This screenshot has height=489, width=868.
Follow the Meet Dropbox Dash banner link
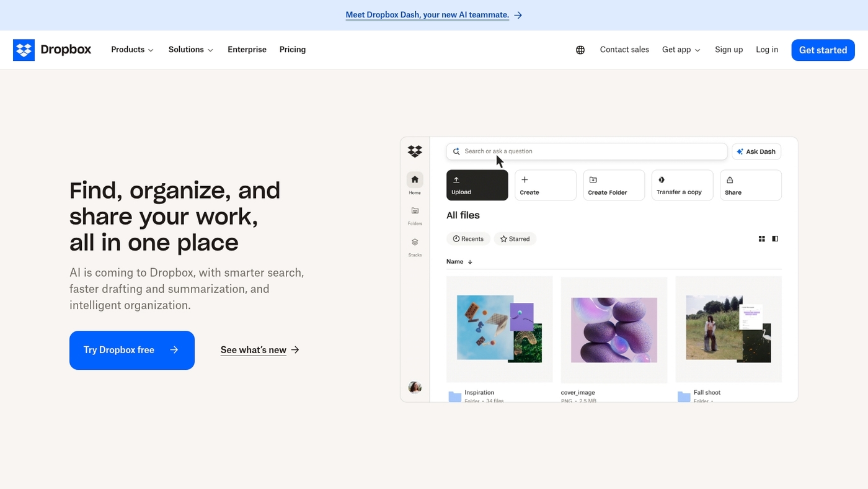pos(427,14)
